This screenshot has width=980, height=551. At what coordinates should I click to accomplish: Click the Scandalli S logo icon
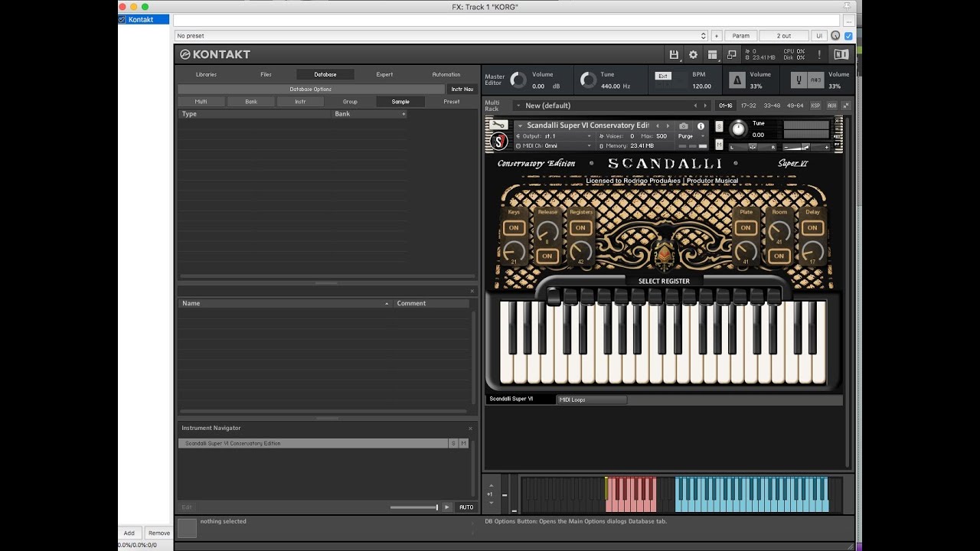[498, 142]
